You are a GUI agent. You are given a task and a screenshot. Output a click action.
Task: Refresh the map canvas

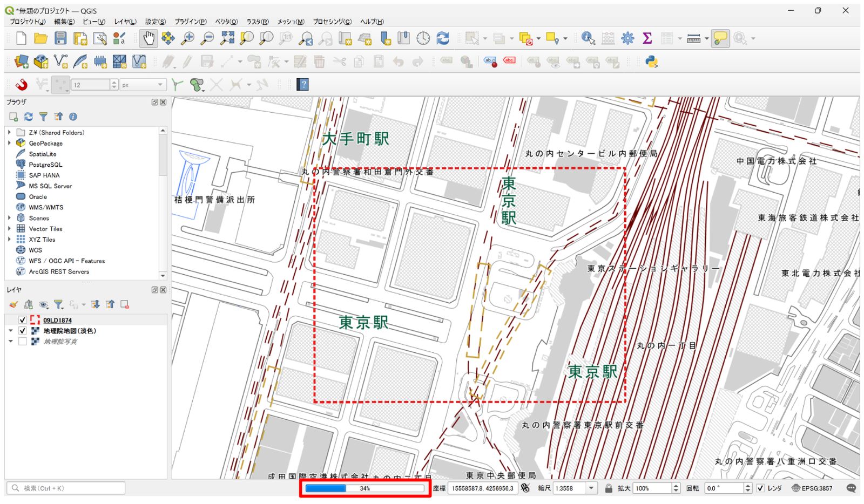click(443, 38)
